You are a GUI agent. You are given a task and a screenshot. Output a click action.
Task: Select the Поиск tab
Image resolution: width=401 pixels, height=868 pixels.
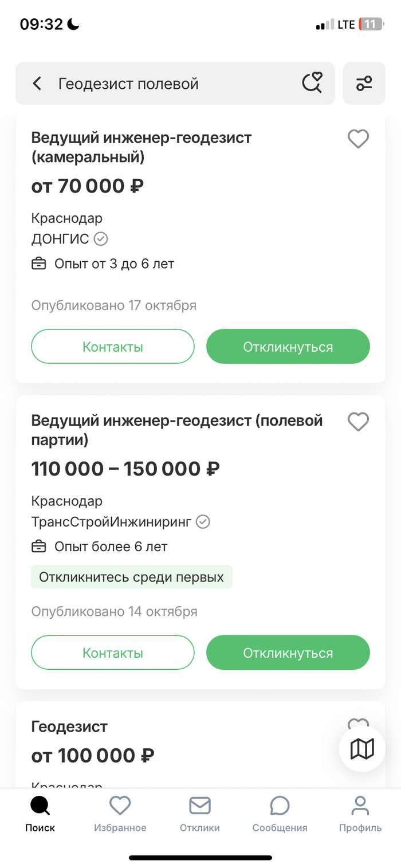[40, 814]
